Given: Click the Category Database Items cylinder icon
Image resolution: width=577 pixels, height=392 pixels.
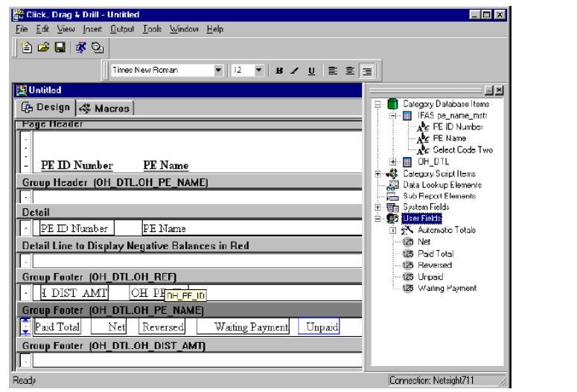Looking at the screenshot, I should [392, 104].
